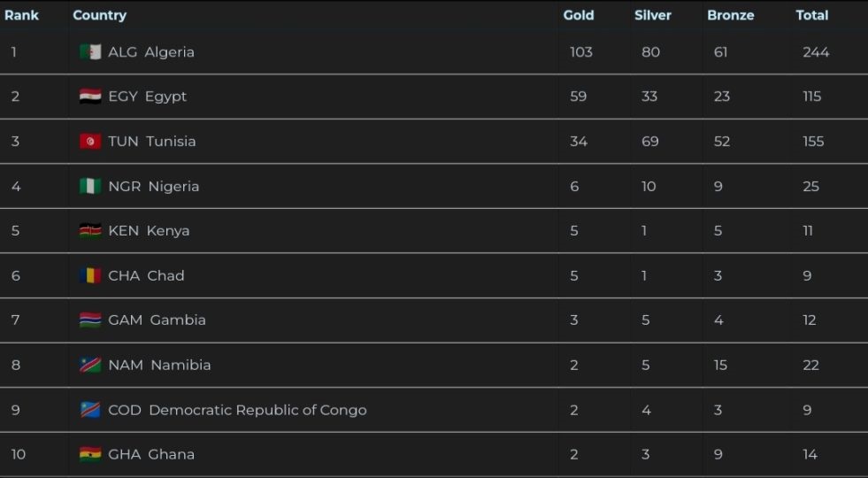Screen dimensions: 868x478
Task: Click the Country column header
Action: 99,15
